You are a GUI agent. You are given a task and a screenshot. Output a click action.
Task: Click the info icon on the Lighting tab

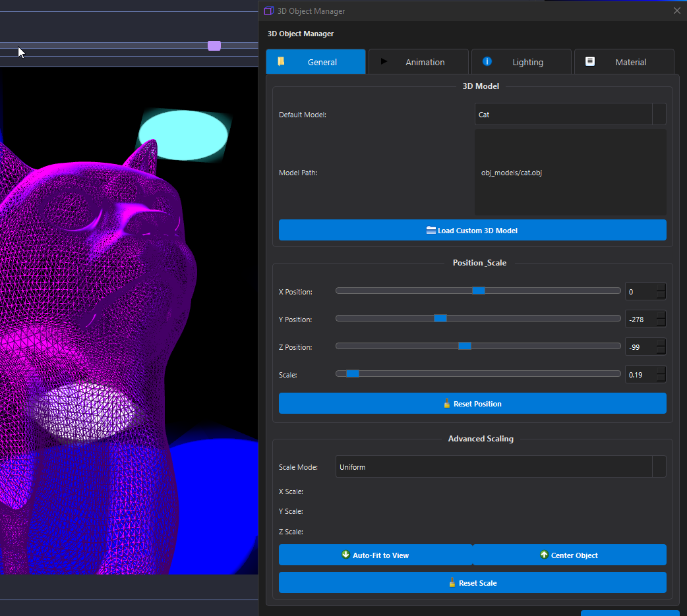coord(487,61)
